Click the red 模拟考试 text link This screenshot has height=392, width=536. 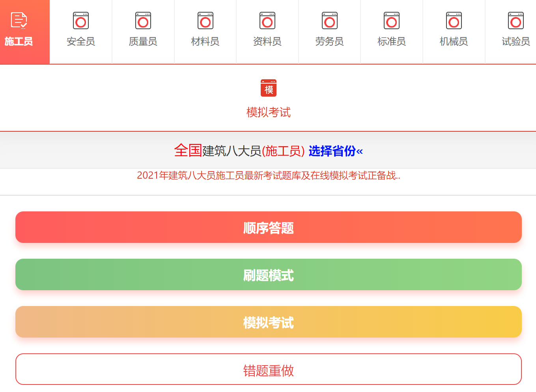(269, 112)
